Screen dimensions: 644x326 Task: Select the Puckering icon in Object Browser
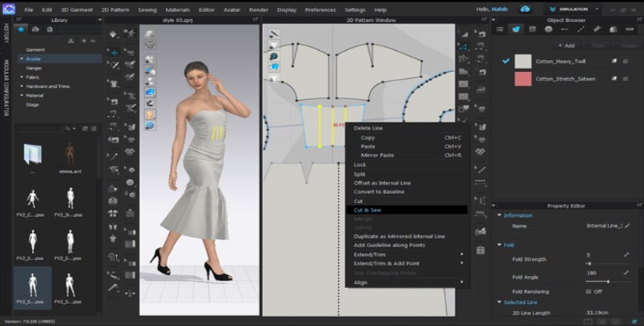[597, 29]
